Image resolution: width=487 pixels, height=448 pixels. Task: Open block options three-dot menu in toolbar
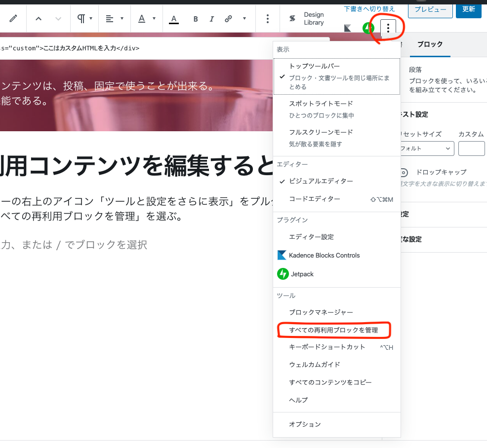coord(267,19)
